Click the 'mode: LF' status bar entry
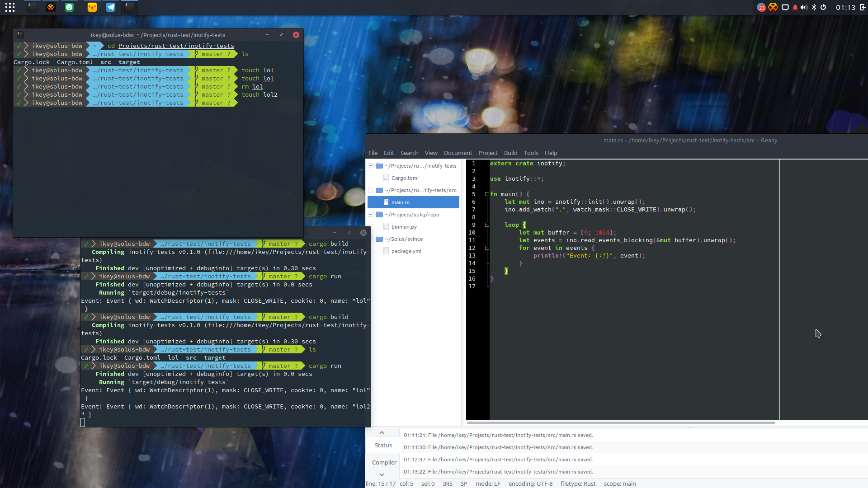 pos(488,483)
